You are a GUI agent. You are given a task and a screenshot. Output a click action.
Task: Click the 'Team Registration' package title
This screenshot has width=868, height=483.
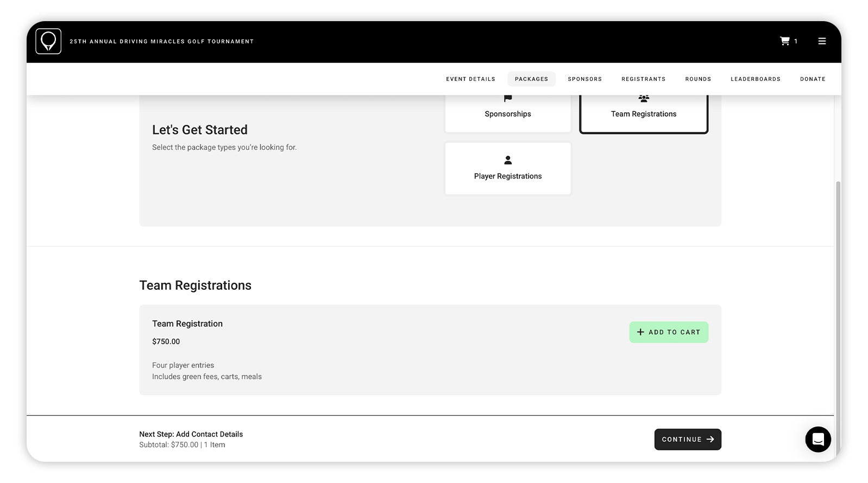click(187, 323)
